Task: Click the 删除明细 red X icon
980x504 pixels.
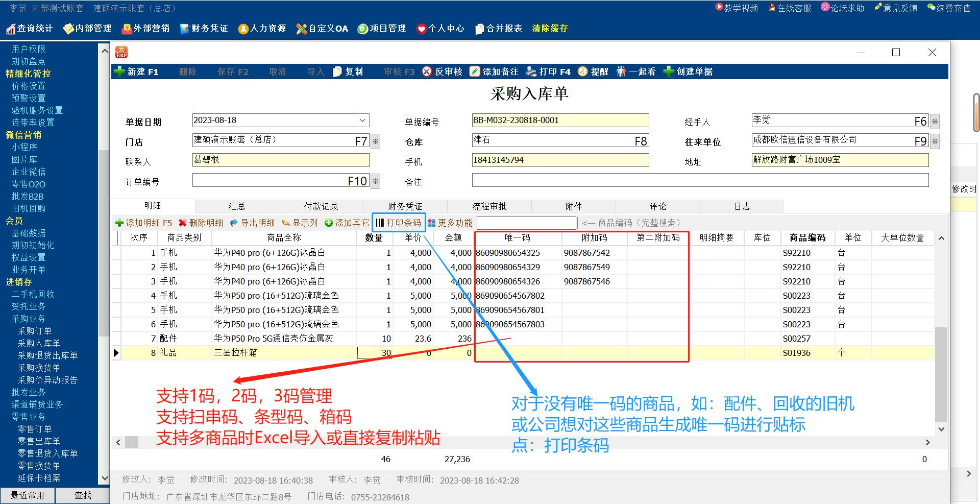Action: pyautogui.click(x=183, y=223)
